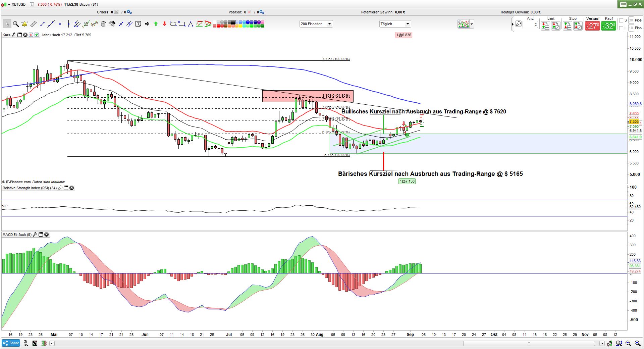Select the rectangle drawing tool
The height and width of the screenshot is (349, 644).
(182, 24)
